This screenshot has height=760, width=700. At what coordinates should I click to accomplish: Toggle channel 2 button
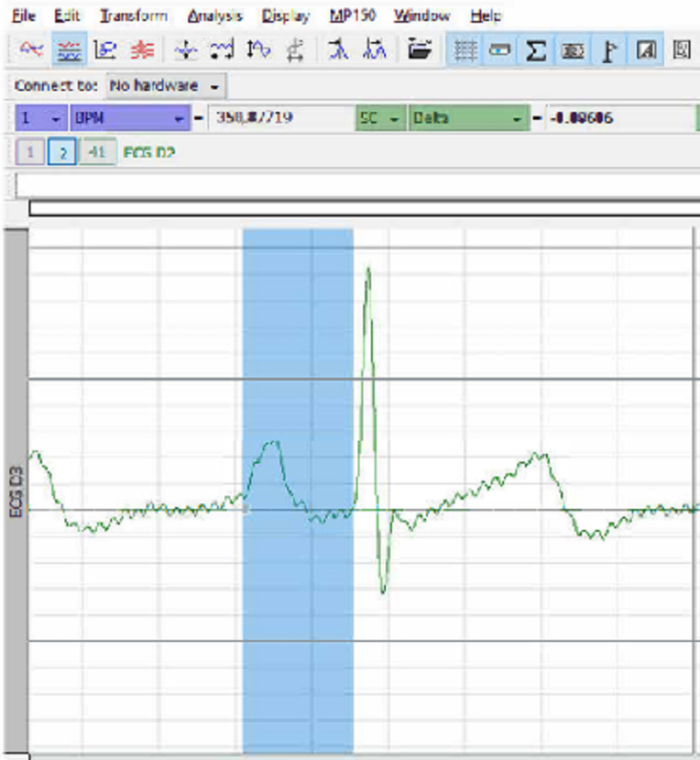pos(62,152)
